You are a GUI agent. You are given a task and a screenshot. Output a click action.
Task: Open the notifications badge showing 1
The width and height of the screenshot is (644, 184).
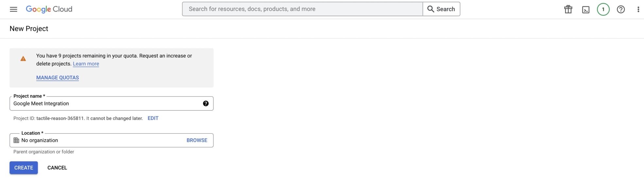pyautogui.click(x=603, y=9)
